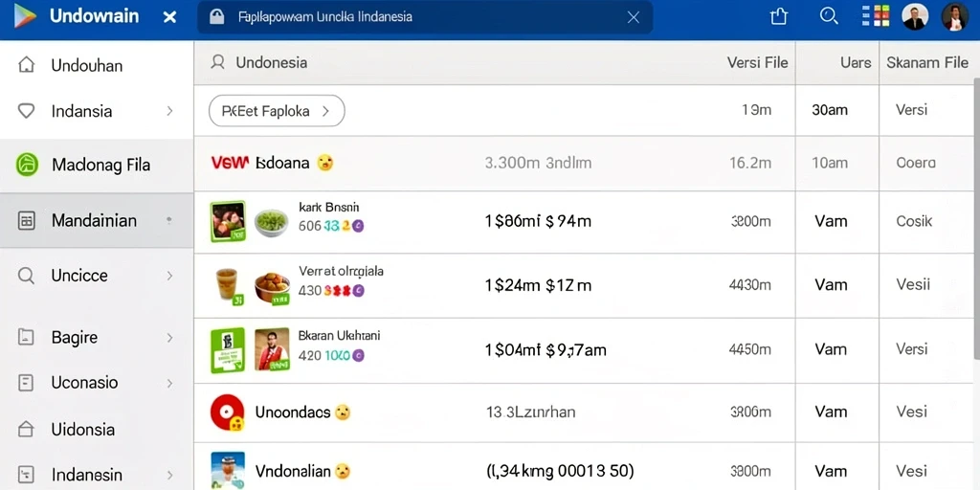Click the home icon beside Undouhan
Viewport: 980px width, 490px height.
click(26, 65)
